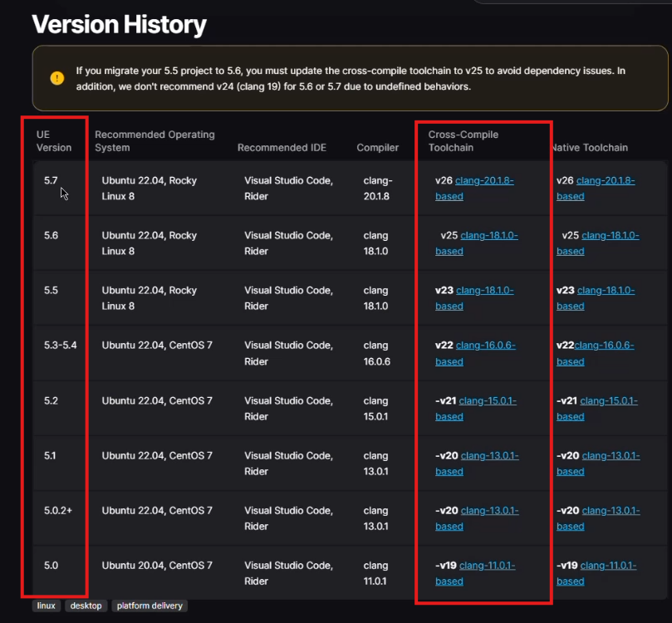Select the UE Version column header
This screenshot has width=672, height=623.
pyautogui.click(x=54, y=141)
